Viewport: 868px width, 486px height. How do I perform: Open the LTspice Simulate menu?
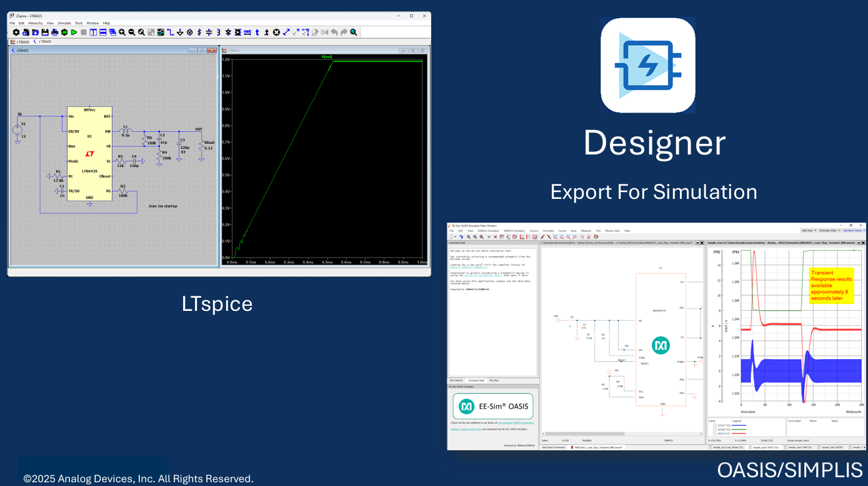[64, 23]
